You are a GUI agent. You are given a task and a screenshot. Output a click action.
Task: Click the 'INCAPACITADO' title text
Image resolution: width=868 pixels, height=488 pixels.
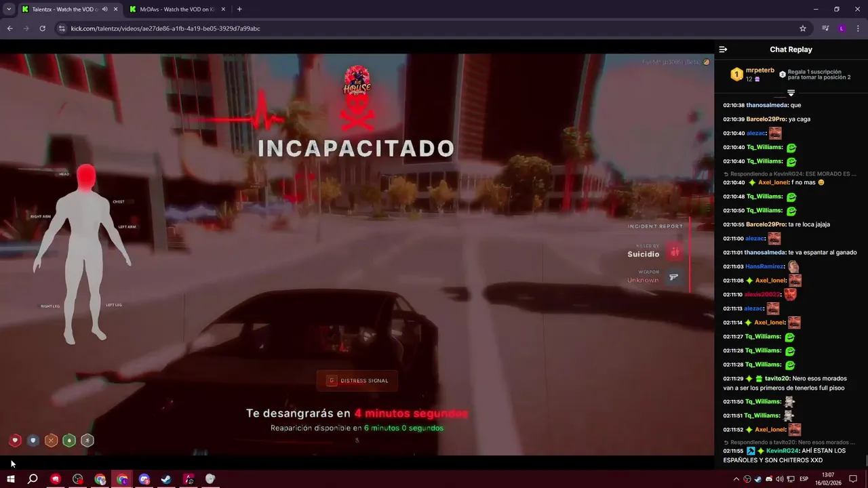356,148
